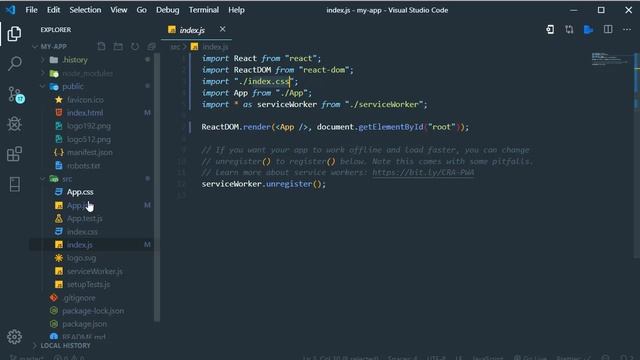
Task: Click the open changes icon in editor toolbar
Action: click(x=550, y=29)
